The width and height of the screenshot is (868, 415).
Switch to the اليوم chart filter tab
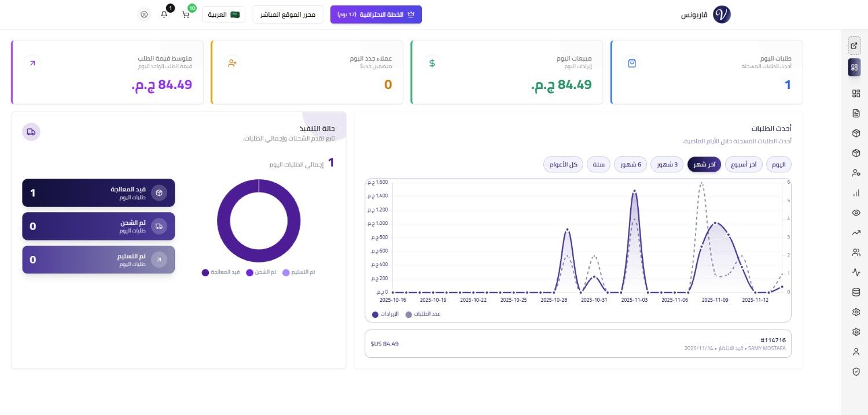tap(778, 164)
